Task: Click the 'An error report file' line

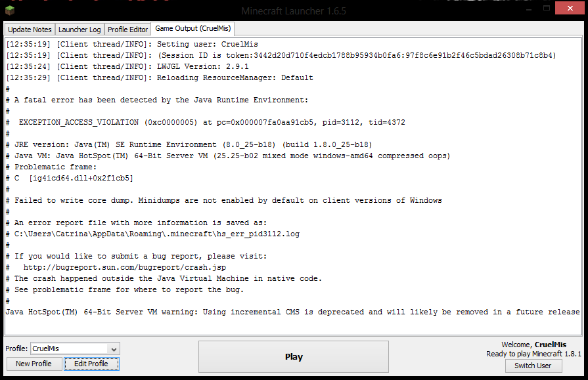Action: [x=137, y=223]
